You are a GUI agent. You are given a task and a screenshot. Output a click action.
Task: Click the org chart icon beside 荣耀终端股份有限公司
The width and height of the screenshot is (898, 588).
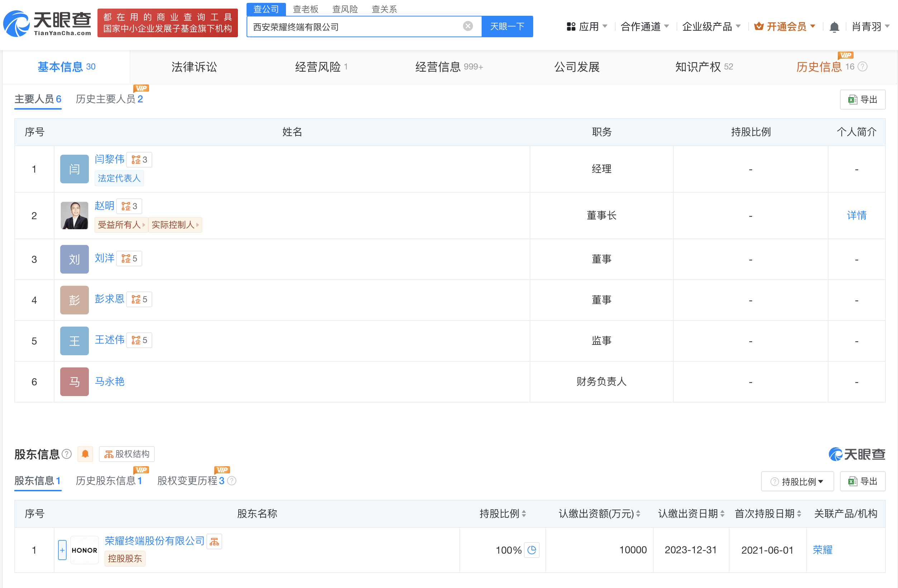(214, 541)
